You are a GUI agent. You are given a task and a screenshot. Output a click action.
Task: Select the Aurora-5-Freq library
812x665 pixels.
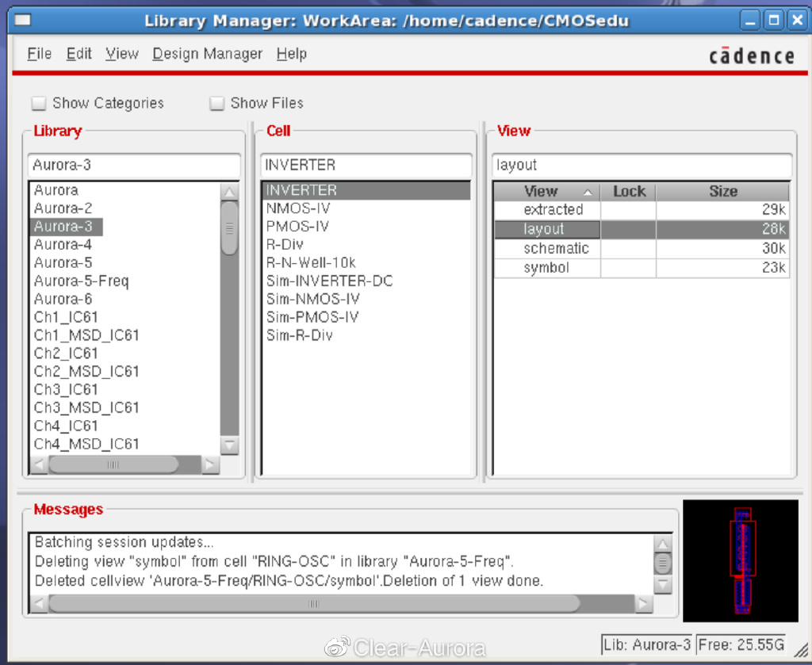point(82,281)
